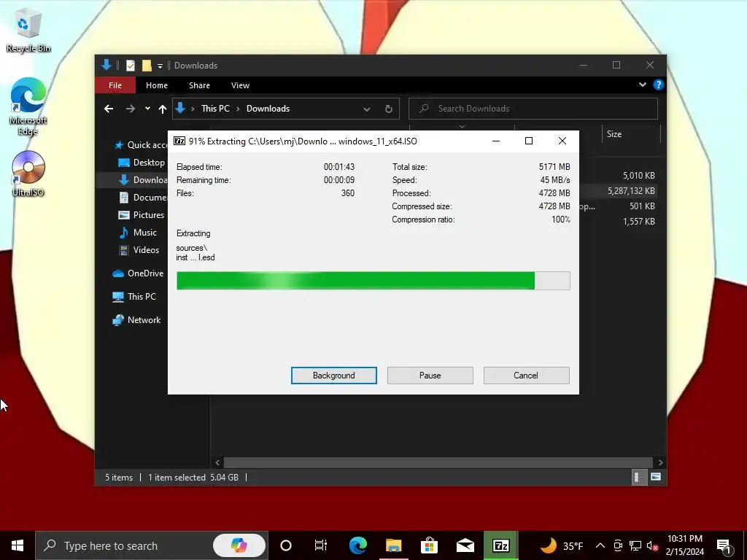Screen dimensions: 747x560
Task: Open File Explorer from taskbar
Action: pyautogui.click(x=393, y=545)
